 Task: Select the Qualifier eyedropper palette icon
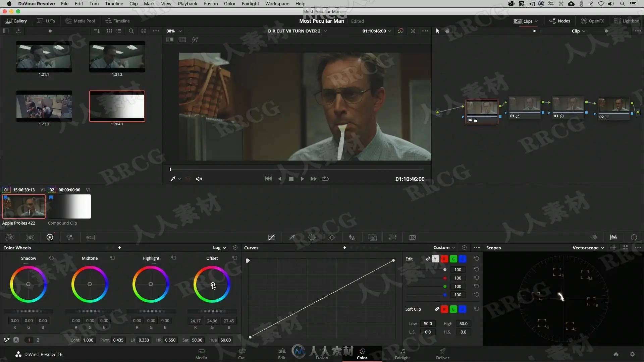(x=292, y=237)
